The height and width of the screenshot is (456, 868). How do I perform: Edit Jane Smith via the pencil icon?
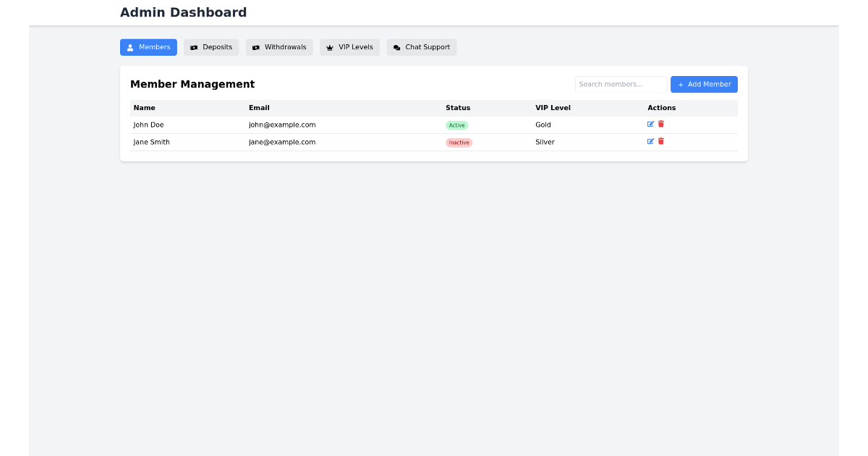click(x=650, y=141)
